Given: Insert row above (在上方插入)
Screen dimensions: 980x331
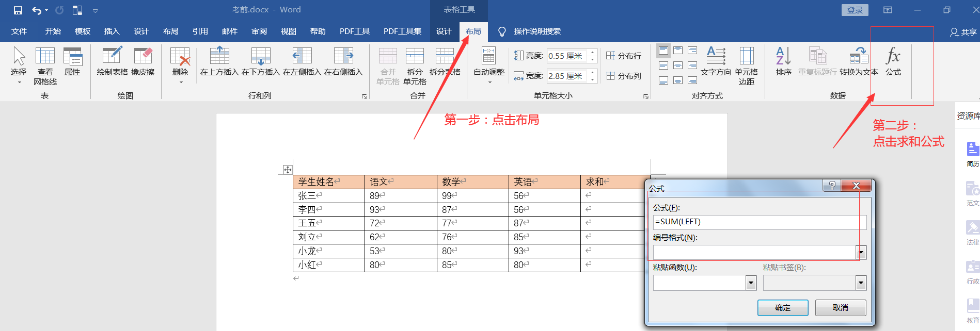Looking at the screenshot, I should pos(219,61).
